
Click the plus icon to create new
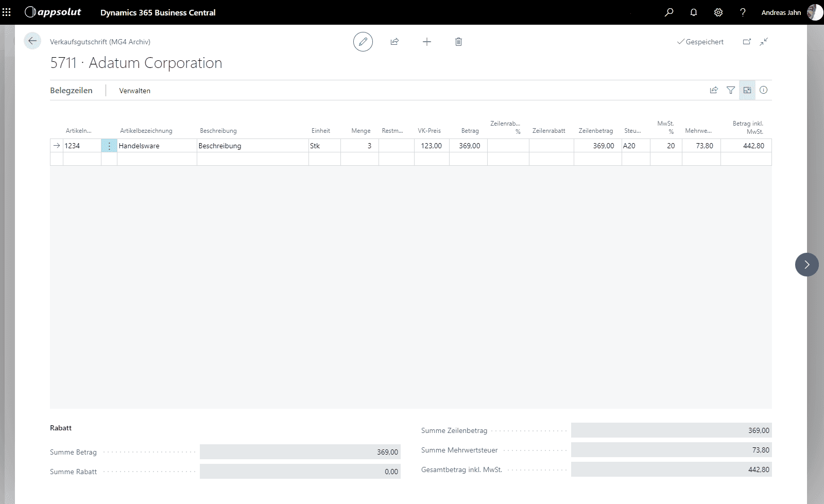click(x=427, y=42)
